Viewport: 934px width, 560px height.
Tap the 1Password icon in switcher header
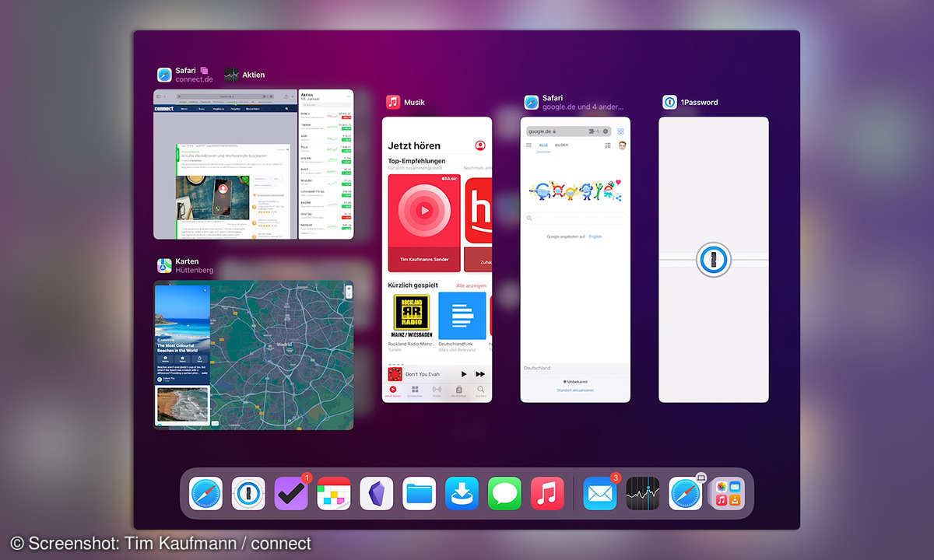pyautogui.click(x=669, y=102)
